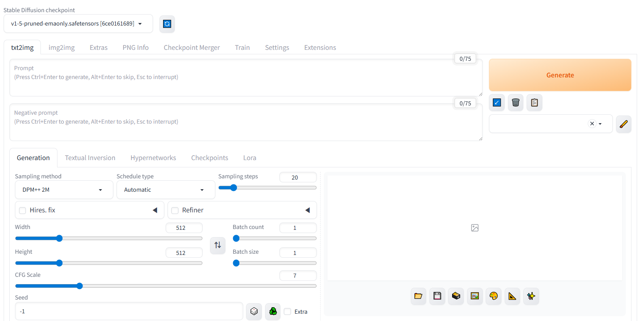644x321 pixels.
Task: Click the Batch size value field
Action: [x=298, y=253]
